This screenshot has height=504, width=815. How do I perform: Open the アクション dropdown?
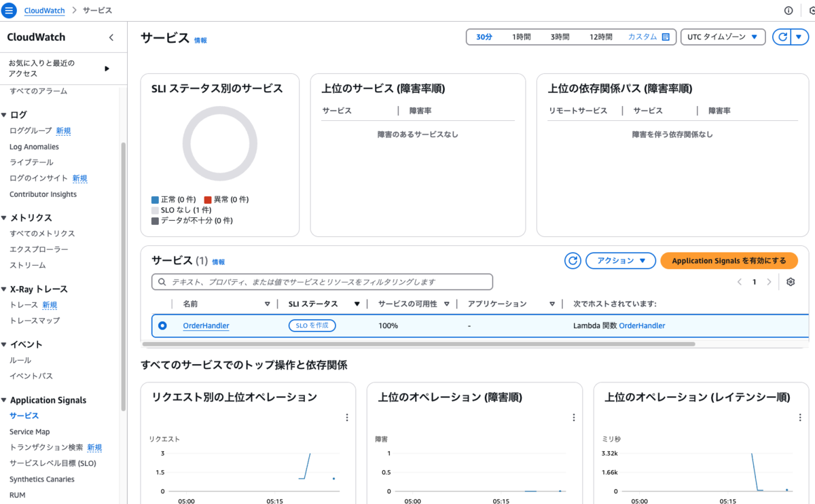[620, 260]
